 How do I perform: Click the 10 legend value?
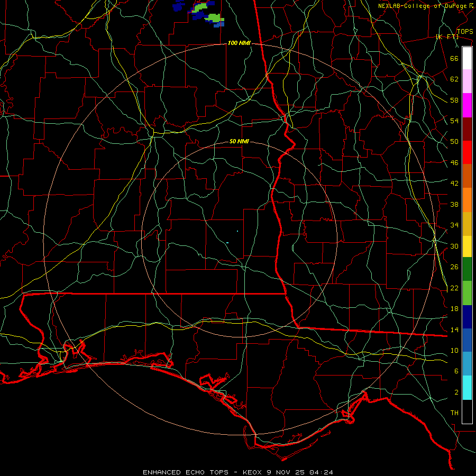pyautogui.click(x=454, y=351)
